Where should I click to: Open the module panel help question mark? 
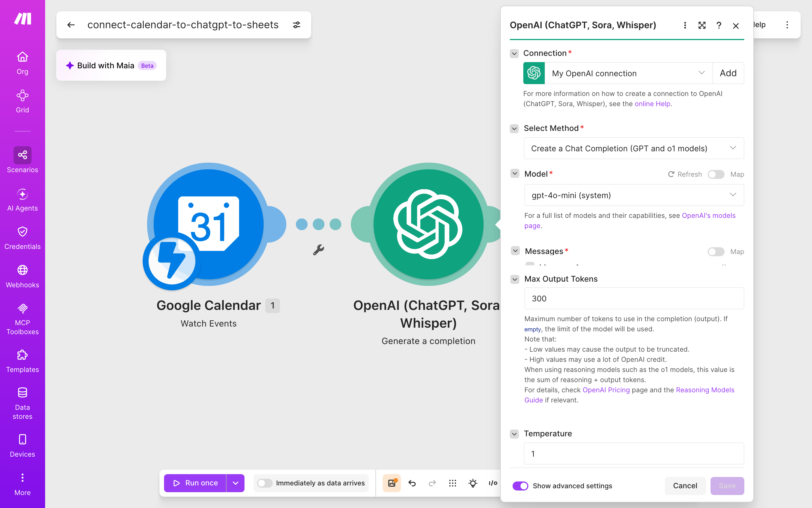719,25
